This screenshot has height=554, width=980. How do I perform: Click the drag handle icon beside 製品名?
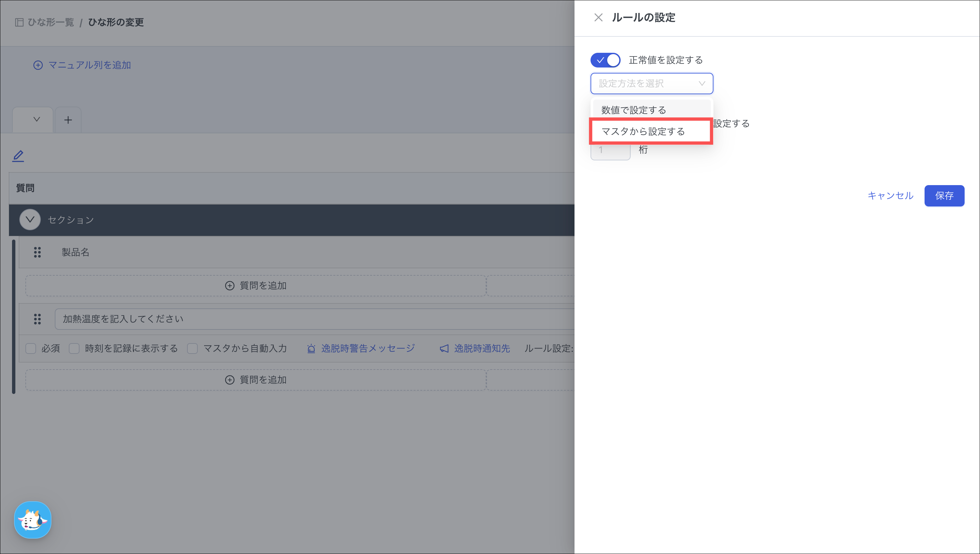[x=37, y=252]
